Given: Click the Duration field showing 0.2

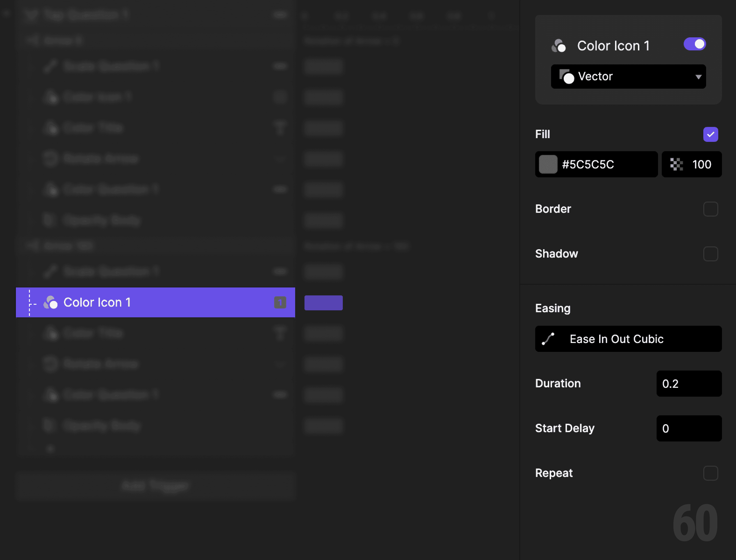Looking at the screenshot, I should (x=689, y=383).
